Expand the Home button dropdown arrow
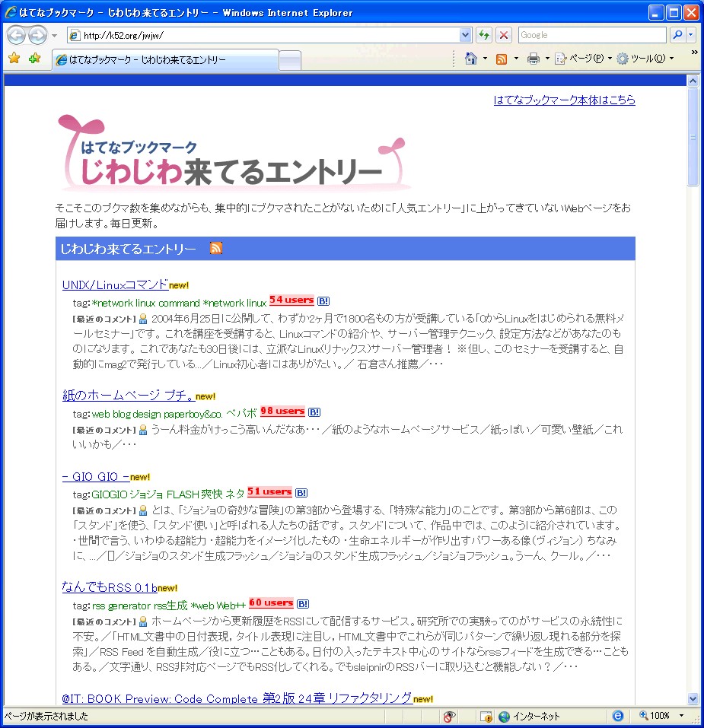The width and height of the screenshot is (704, 728). tap(486, 59)
